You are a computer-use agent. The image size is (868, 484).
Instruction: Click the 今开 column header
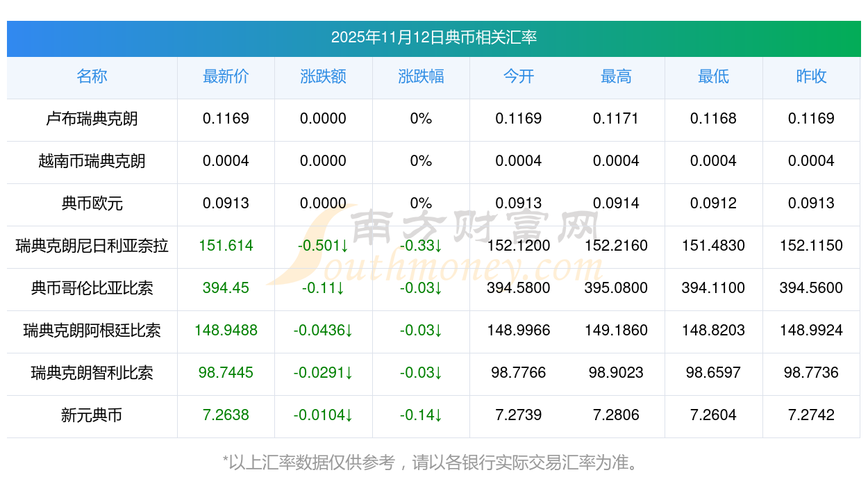pyautogui.click(x=519, y=76)
